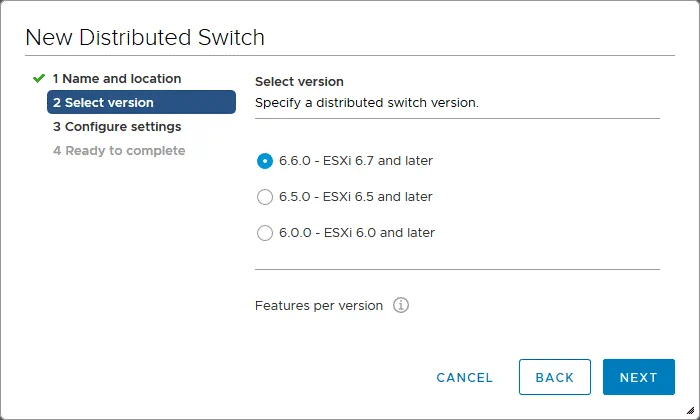Click the New Distributed Switch dialog title
The height and width of the screenshot is (420, 700).
[x=145, y=38]
